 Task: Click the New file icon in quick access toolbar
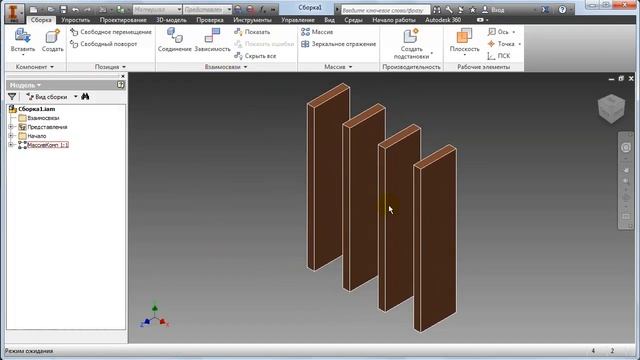(x=34, y=9)
